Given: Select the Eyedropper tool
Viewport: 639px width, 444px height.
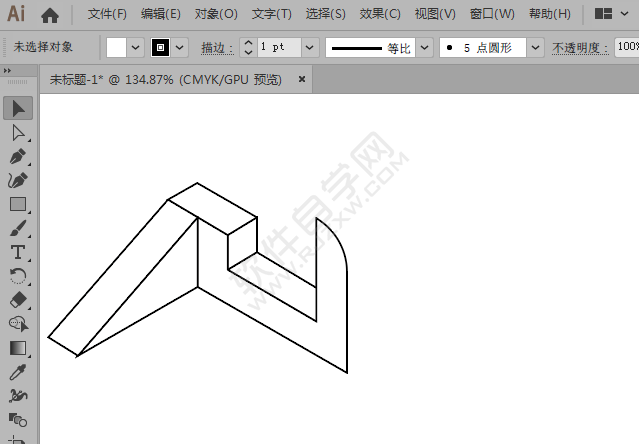Looking at the screenshot, I should [x=18, y=372].
